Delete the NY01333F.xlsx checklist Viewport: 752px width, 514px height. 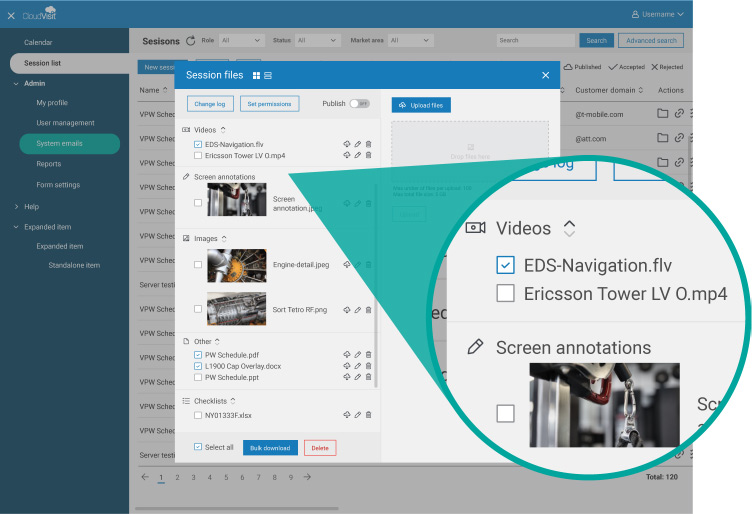pos(368,415)
